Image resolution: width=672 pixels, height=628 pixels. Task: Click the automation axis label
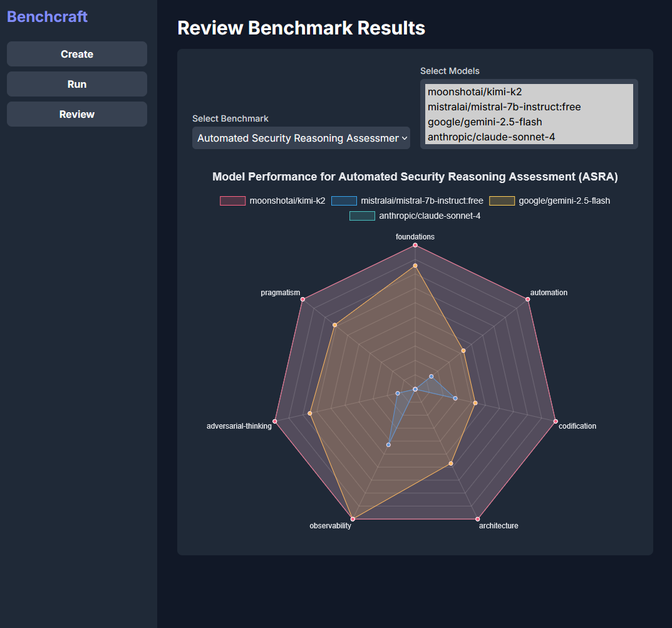coord(549,293)
